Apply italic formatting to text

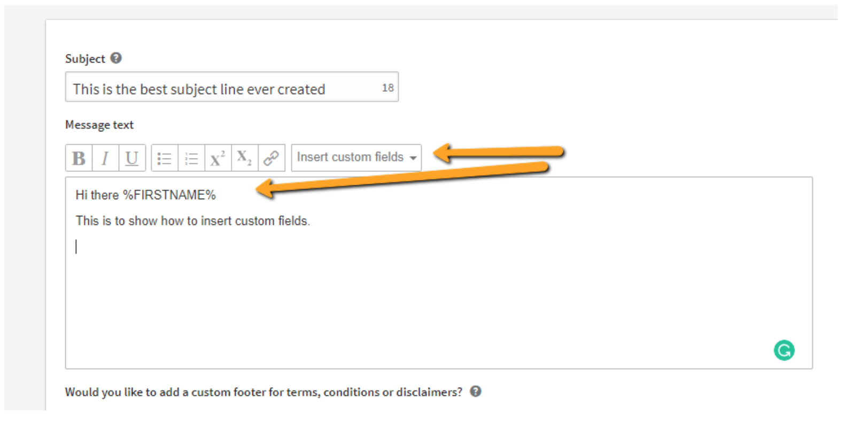coord(105,158)
